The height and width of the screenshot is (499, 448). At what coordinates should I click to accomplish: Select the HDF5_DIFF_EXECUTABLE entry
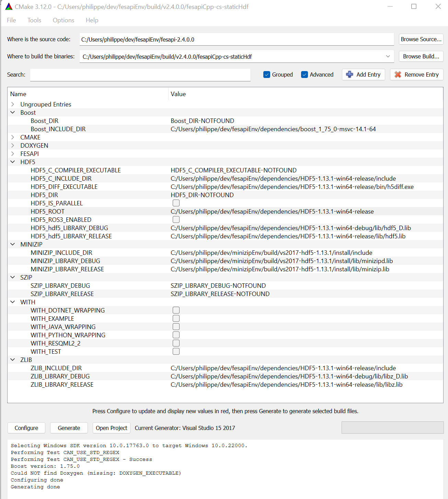[x=64, y=186]
